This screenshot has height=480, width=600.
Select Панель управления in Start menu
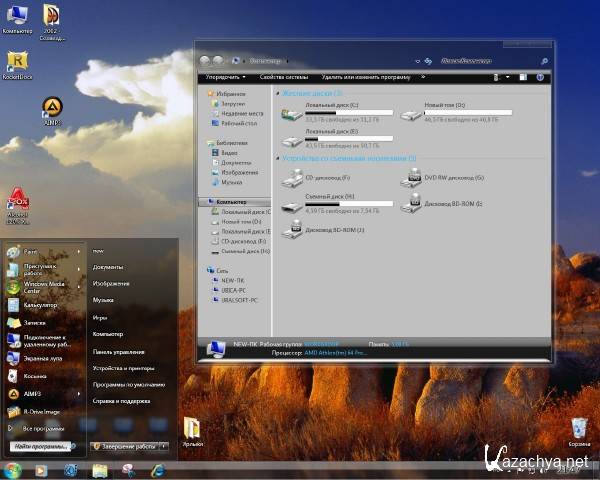point(117,352)
